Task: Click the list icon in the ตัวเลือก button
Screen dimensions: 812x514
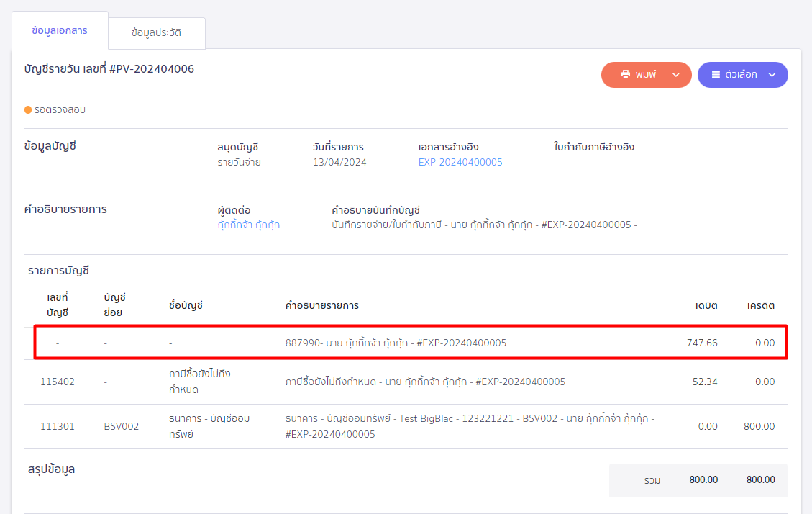Action: pos(716,74)
